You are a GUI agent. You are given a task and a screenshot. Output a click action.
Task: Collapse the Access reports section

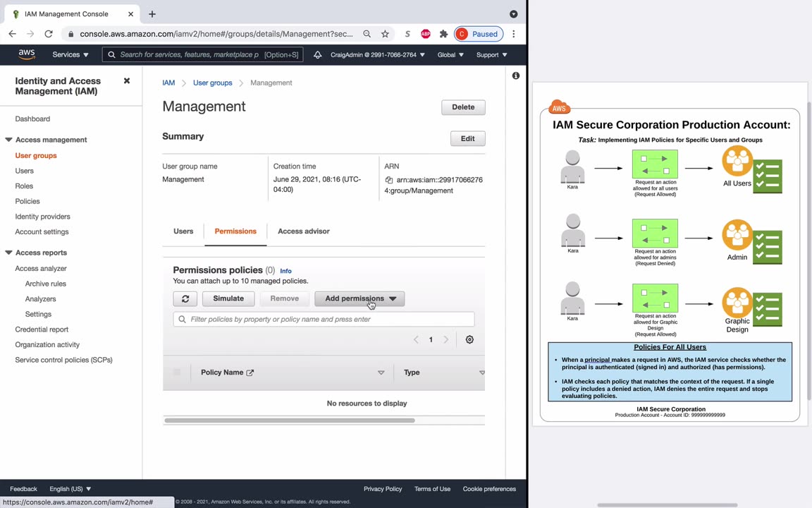[x=8, y=253]
